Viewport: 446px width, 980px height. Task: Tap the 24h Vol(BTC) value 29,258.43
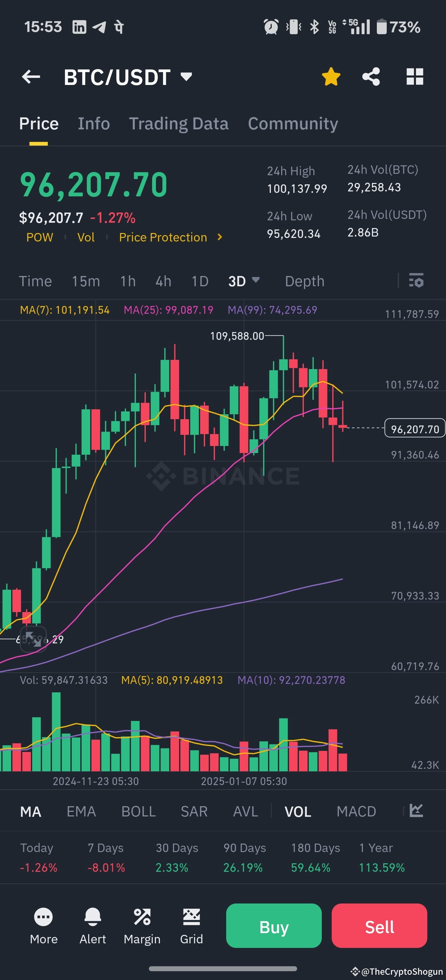pos(374,187)
